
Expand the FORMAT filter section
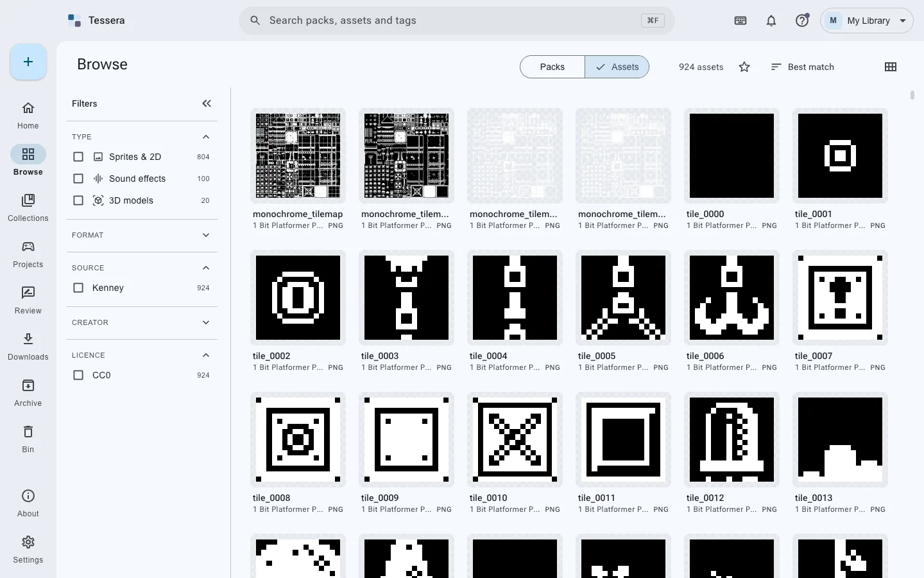click(206, 235)
